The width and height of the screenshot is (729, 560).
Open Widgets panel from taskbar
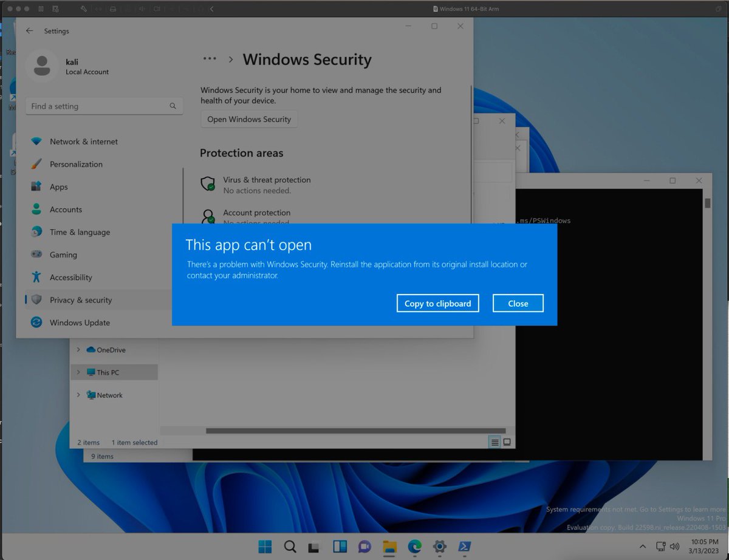click(x=339, y=546)
